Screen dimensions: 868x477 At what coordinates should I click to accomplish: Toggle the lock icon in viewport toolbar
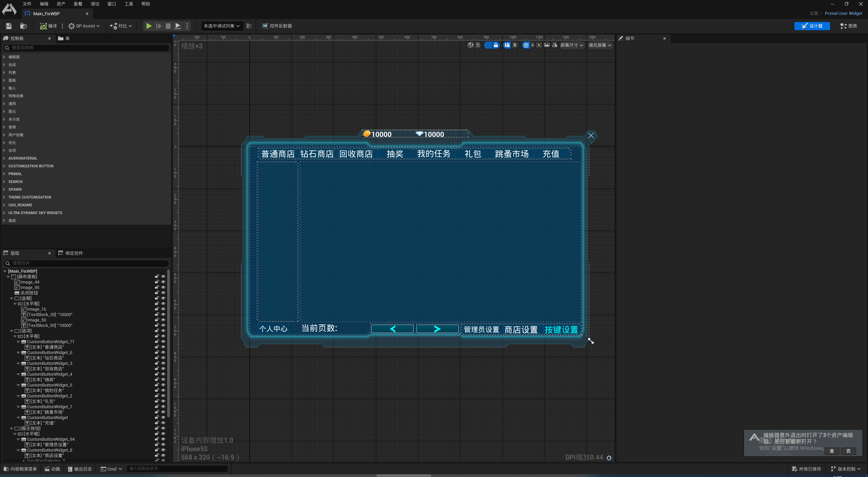[x=496, y=45]
